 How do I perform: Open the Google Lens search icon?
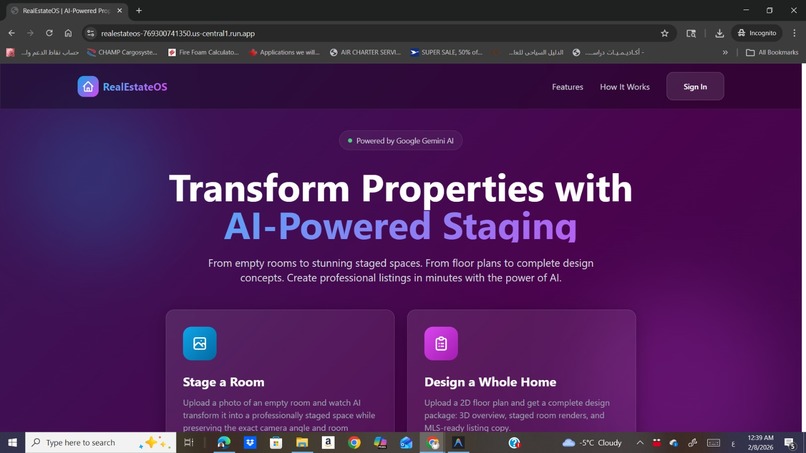[x=691, y=33]
